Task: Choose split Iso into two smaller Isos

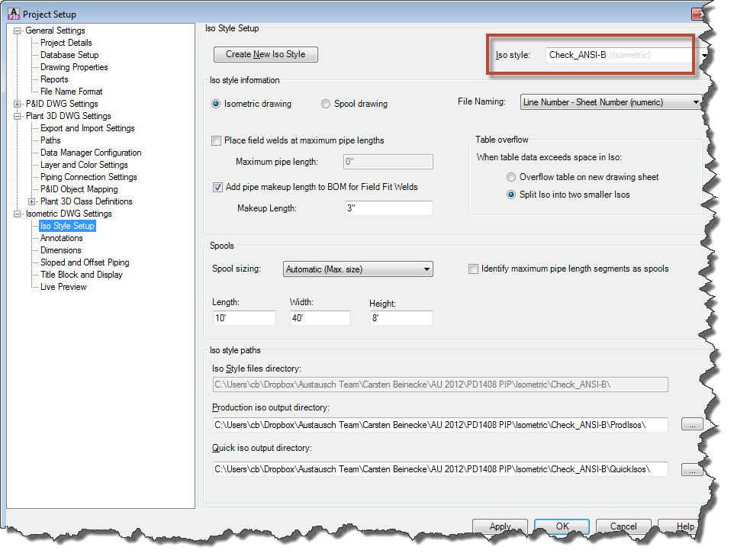Action: point(511,195)
